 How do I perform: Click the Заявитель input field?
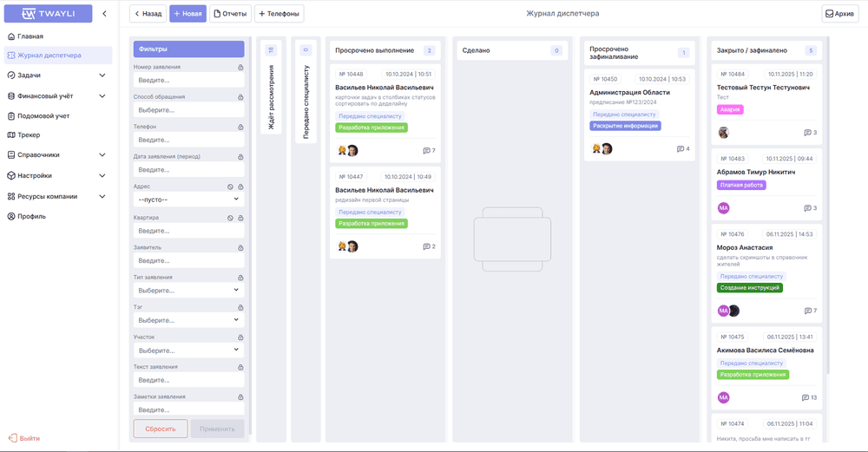coord(188,260)
